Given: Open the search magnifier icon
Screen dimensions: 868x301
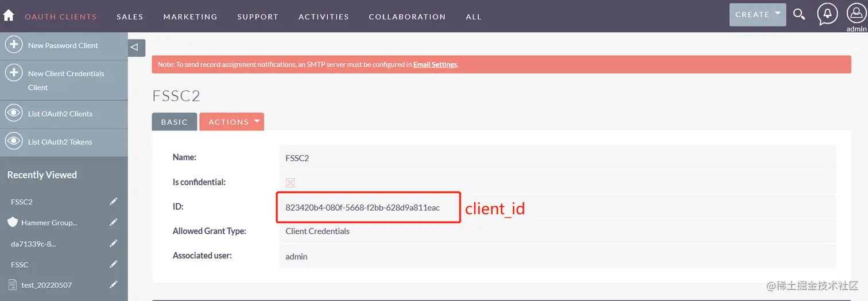Looking at the screenshot, I should point(799,14).
